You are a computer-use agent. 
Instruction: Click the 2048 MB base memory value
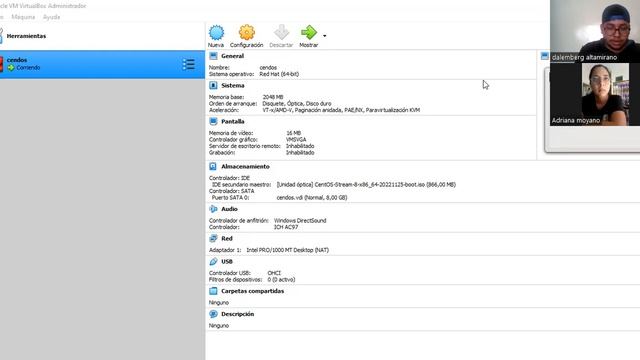tap(273, 97)
